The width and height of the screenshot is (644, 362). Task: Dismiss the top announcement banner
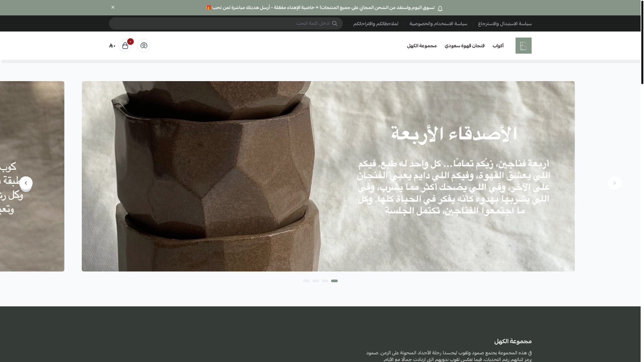tap(113, 7)
